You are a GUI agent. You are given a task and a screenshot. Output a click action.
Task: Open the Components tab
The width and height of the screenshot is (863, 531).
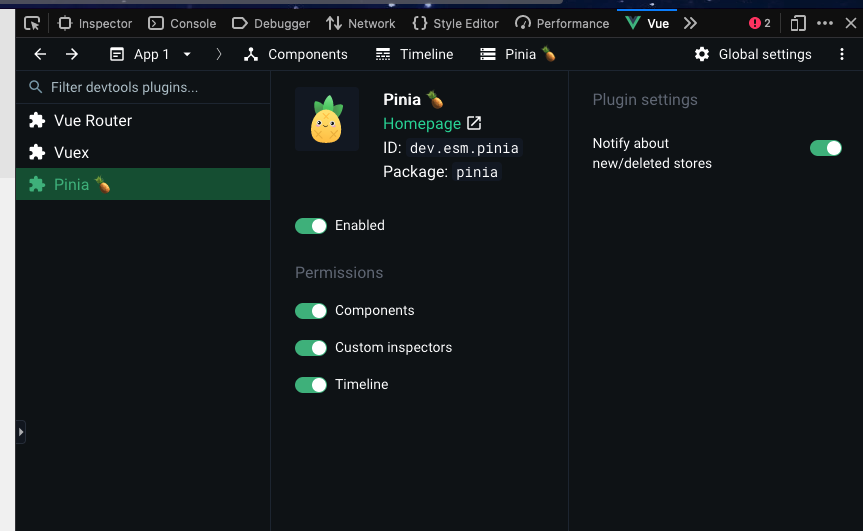296,54
